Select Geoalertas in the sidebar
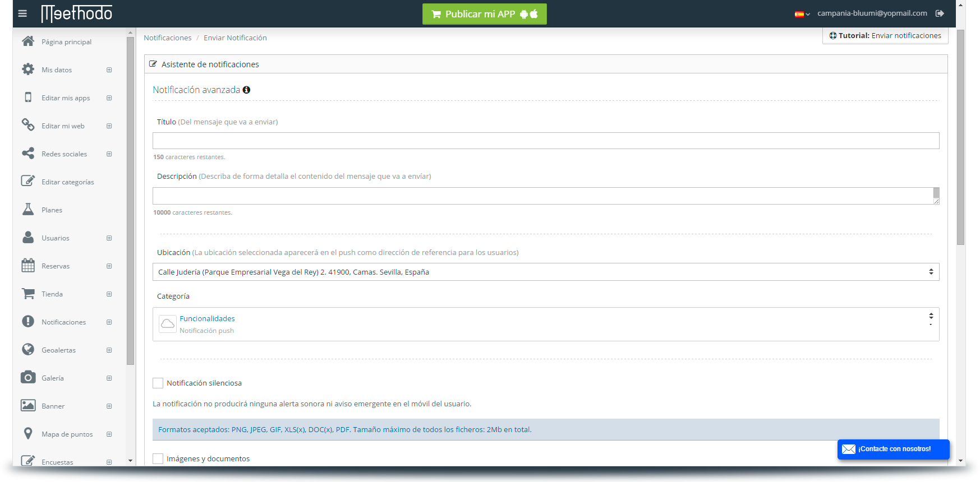Image resolution: width=980 pixels, height=482 pixels. click(58, 350)
